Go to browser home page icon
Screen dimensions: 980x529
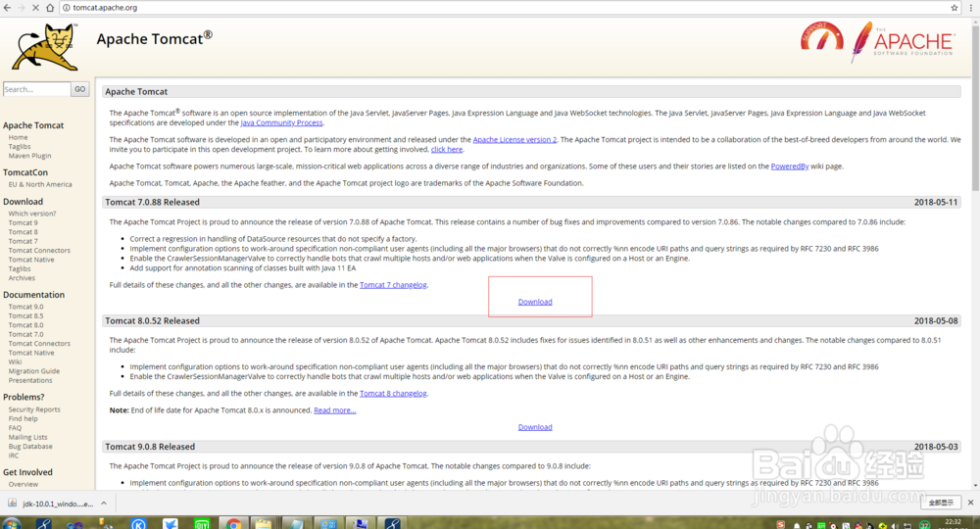(50, 8)
